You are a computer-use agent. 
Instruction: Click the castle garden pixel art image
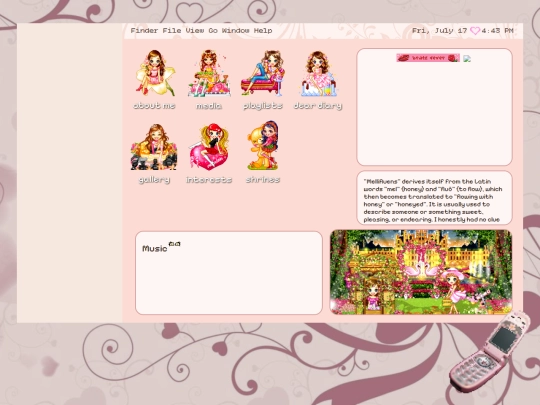pos(421,272)
